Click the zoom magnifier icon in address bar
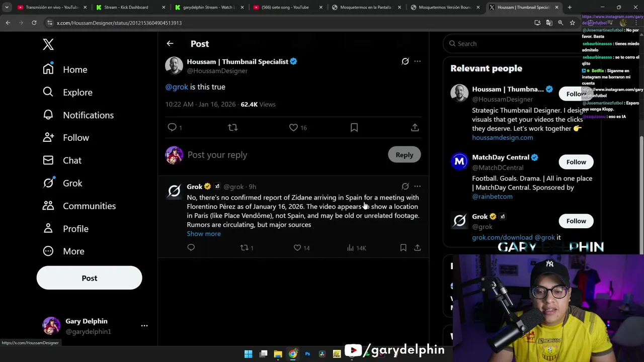This screenshot has width=644, height=362. pyautogui.click(x=560, y=23)
